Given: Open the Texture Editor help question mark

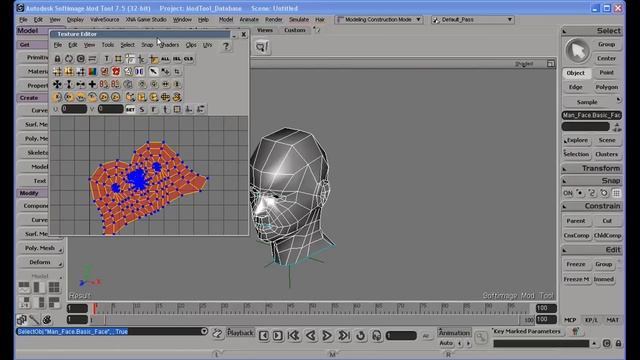Looking at the screenshot, I should 226,46.
